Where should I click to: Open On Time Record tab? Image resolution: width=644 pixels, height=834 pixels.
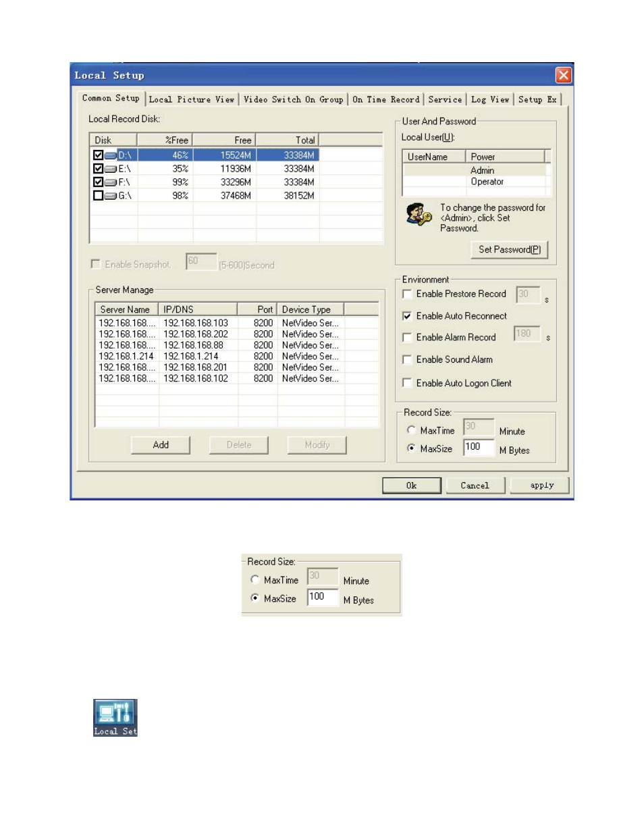pos(386,100)
